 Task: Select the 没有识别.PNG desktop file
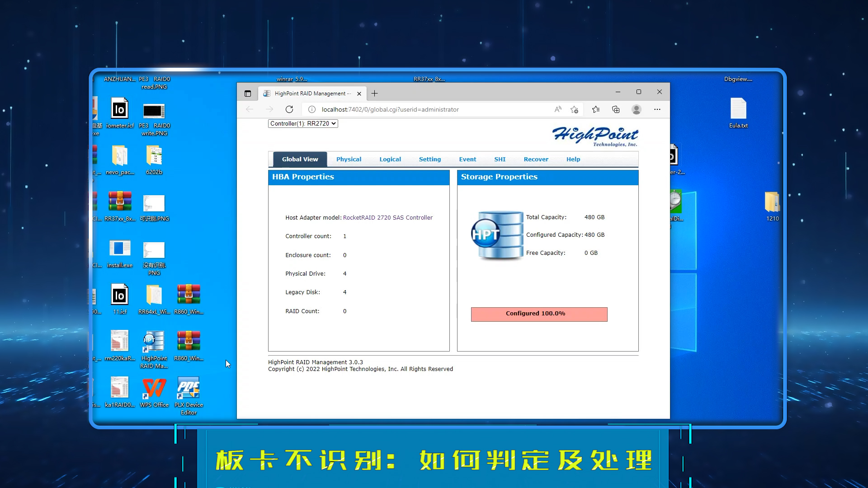pos(154,258)
